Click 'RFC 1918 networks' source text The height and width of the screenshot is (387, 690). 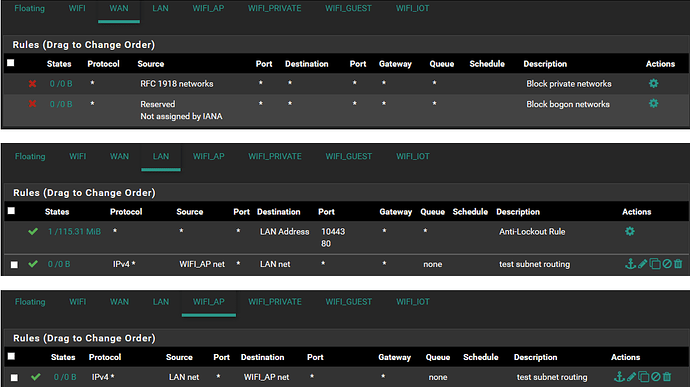(x=177, y=84)
